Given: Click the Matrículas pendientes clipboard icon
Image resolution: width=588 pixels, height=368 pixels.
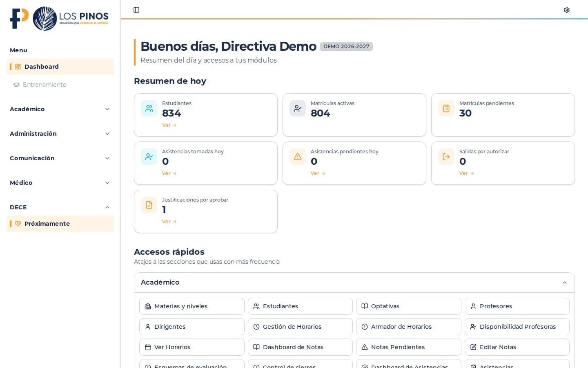Looking at the screenshot, I should (446, 108).
